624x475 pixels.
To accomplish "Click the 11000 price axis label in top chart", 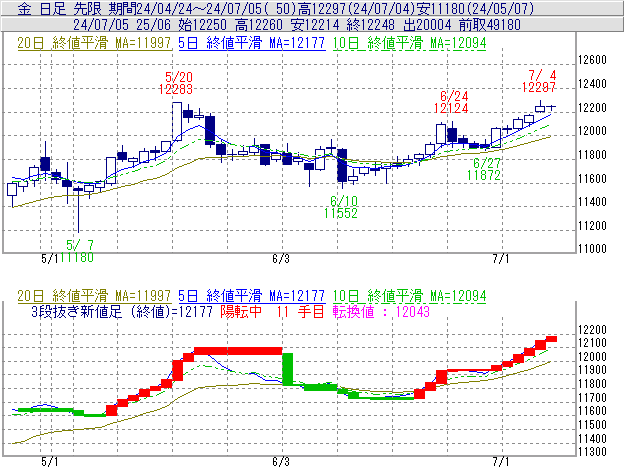I will coord(592,249).
